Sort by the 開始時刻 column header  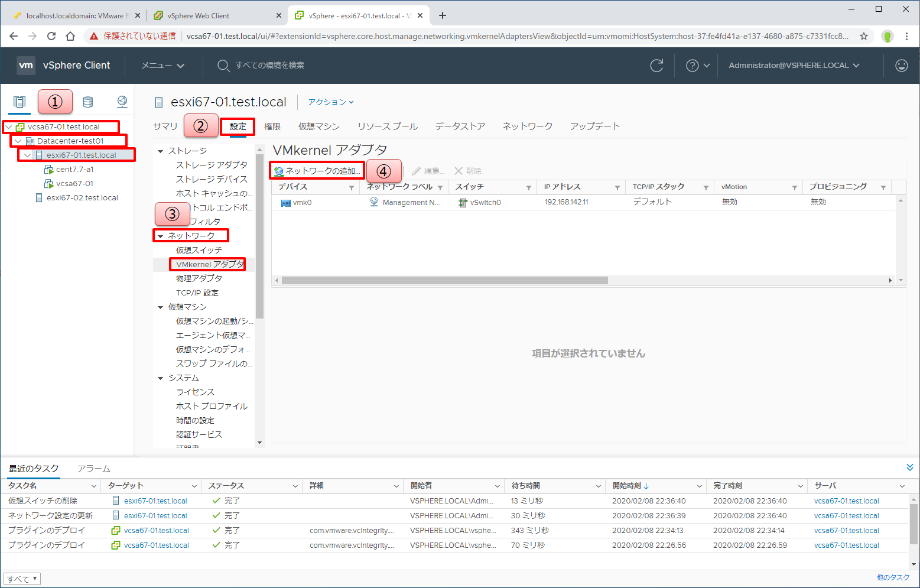[x=630, y=486]
